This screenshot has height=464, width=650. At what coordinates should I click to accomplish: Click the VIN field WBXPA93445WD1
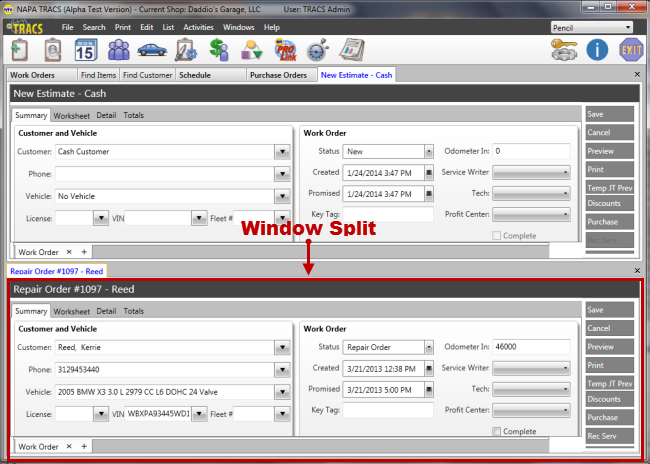158,413
